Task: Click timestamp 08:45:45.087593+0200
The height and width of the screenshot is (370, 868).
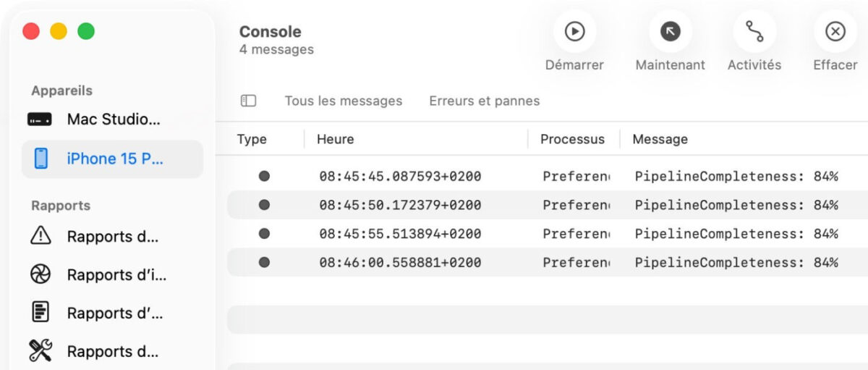Action: 400,176
